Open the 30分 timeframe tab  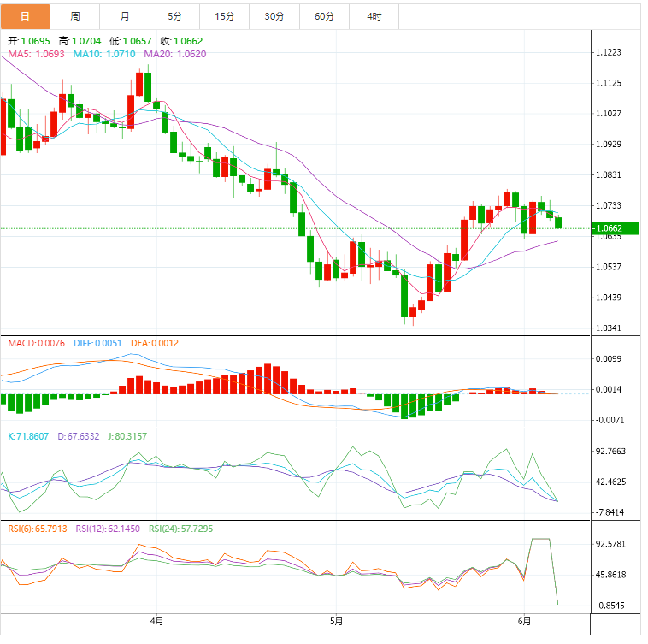(274, 16)
